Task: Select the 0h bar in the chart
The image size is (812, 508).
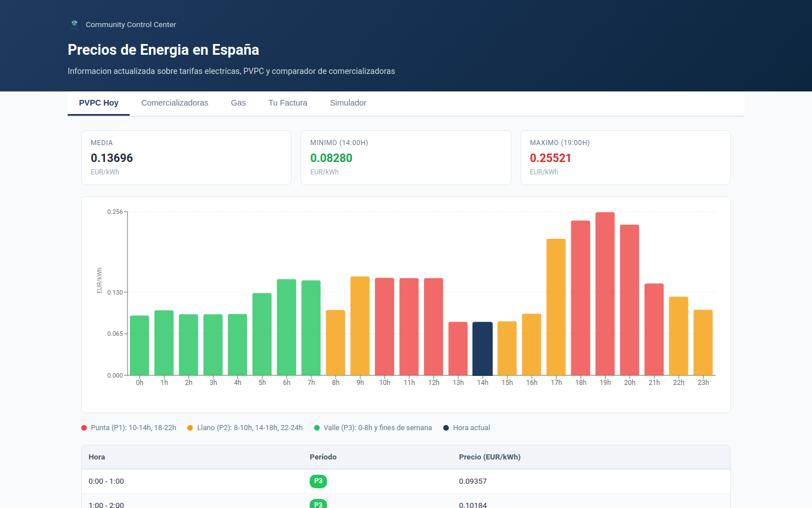Action: 139,345
